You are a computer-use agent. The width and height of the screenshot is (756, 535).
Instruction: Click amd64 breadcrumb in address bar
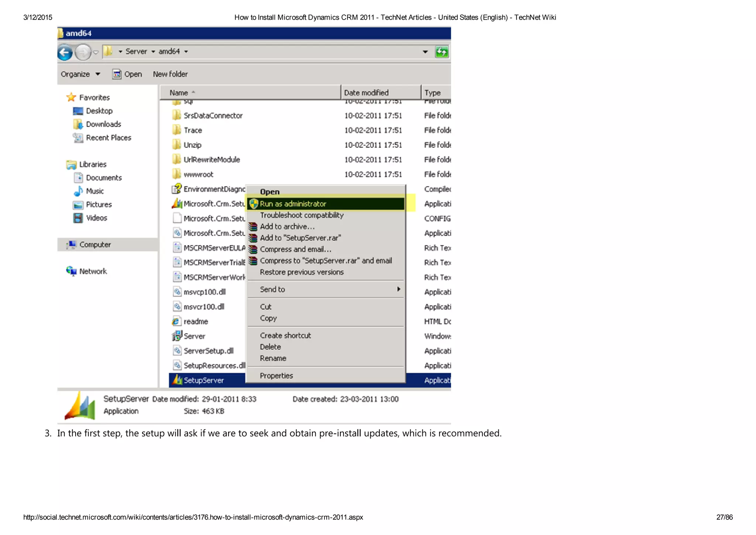169,52
